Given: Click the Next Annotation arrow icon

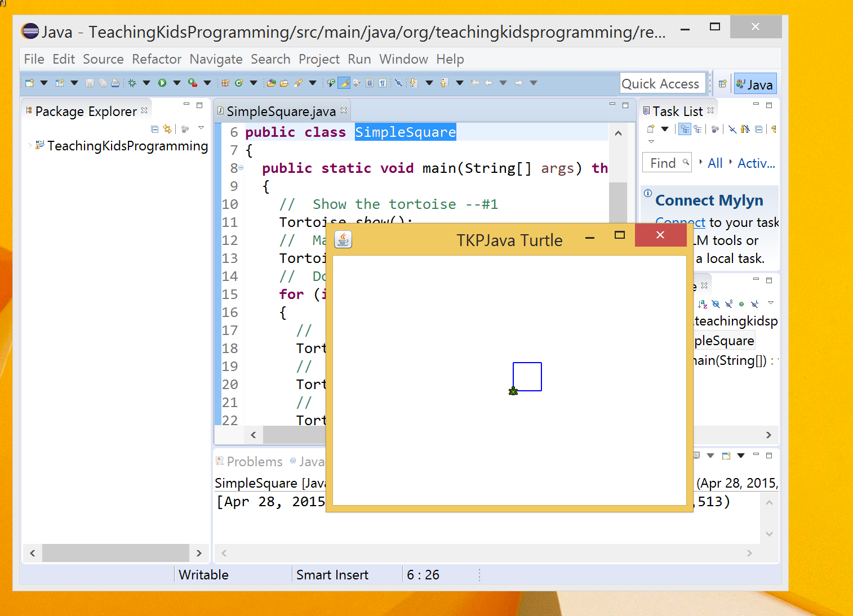Looking at the screenshot, I should 414,83.
